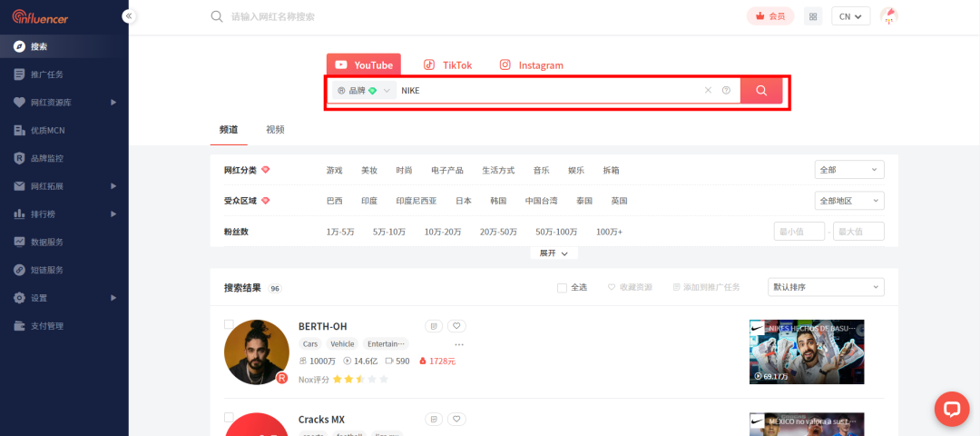The image size is (980, 436).
Task: Open 推广任务 in the sidebar
Action: point(47,74)
